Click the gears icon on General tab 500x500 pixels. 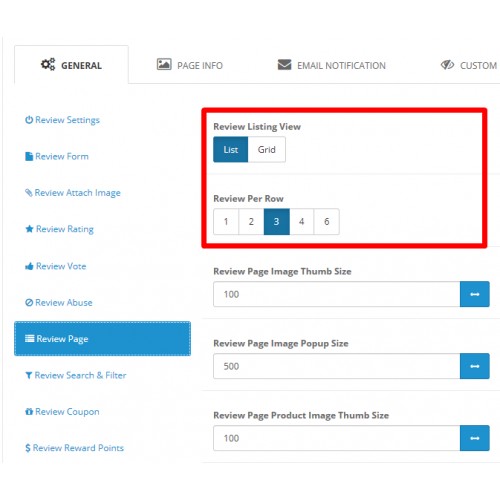pos(48,64)
